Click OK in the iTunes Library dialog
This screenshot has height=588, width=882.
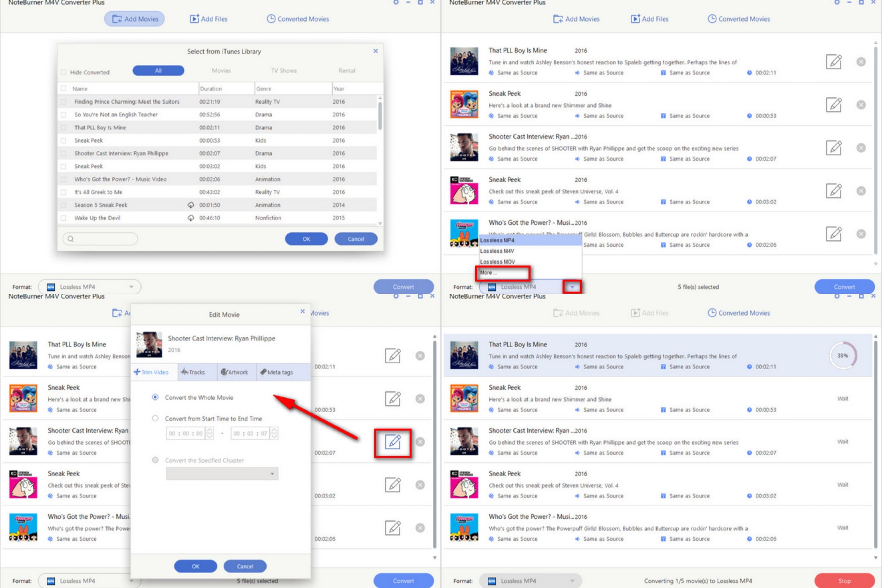tap(306, 239)
